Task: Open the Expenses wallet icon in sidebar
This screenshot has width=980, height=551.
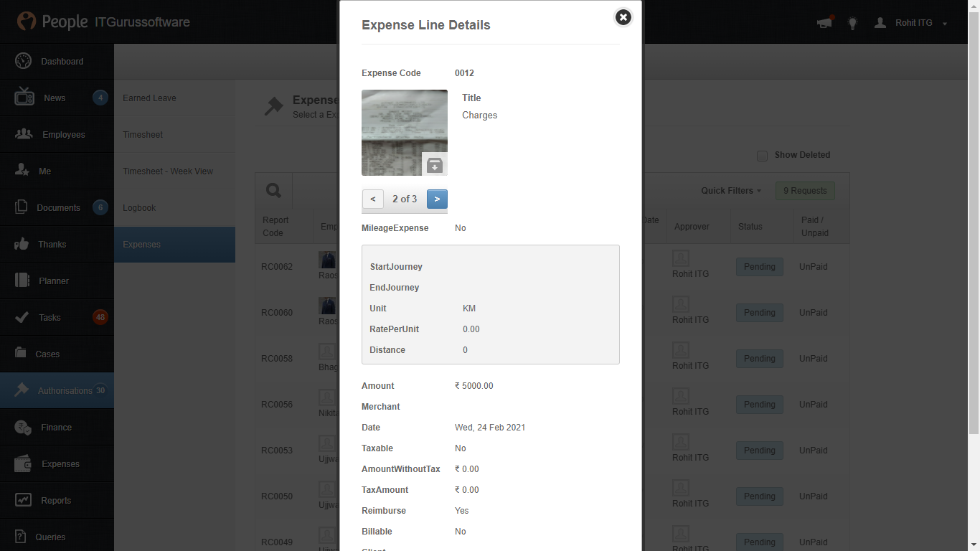Action: [x=23, y=463]
